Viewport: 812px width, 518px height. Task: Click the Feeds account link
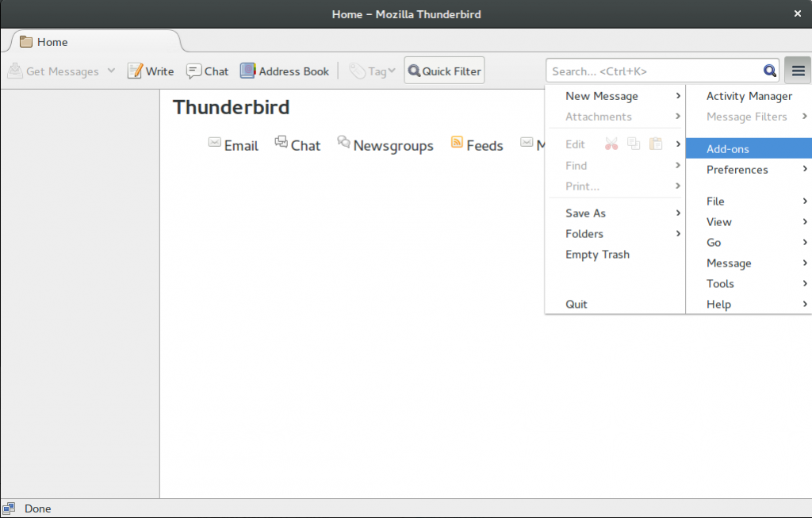(485, 145)
